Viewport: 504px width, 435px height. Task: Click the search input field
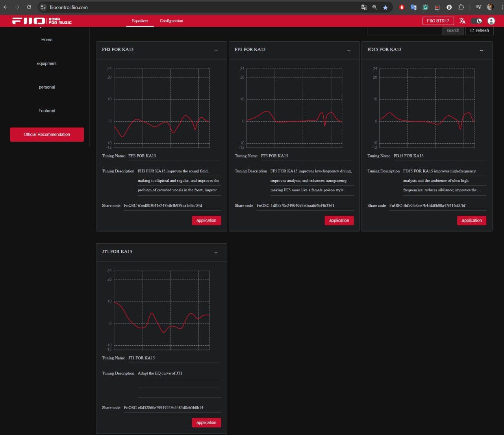click(404, 30)
